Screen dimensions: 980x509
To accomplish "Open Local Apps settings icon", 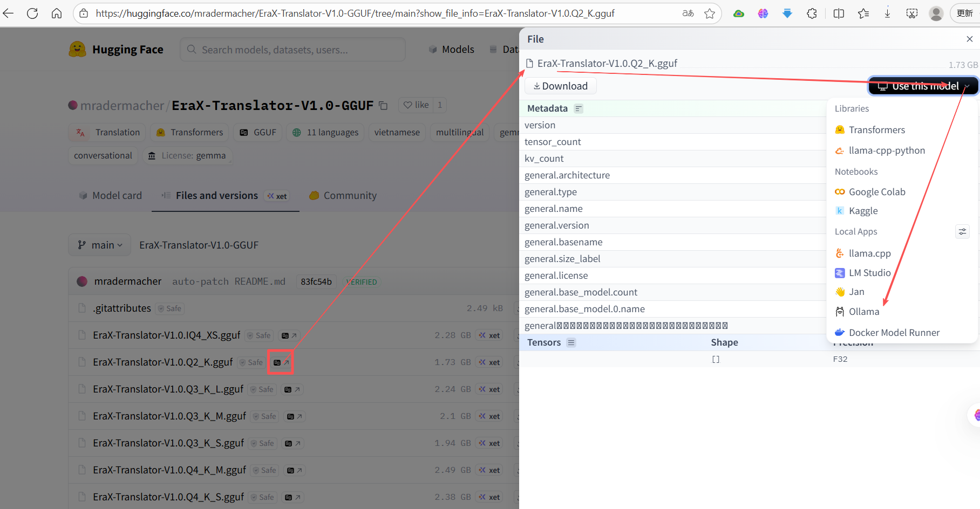I will point(962,232).
